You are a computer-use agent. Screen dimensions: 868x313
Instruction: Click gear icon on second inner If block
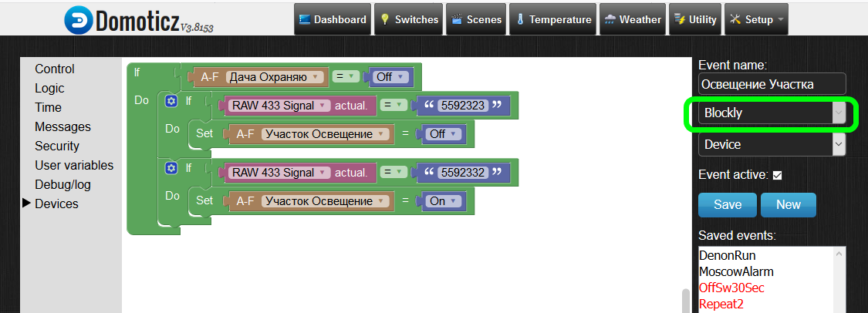(171, 168)
